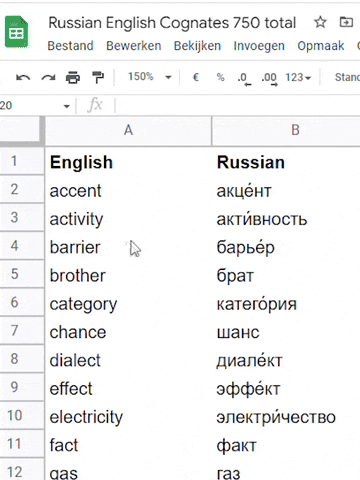
Task: Apply percent number format
Action: (220, 78)
